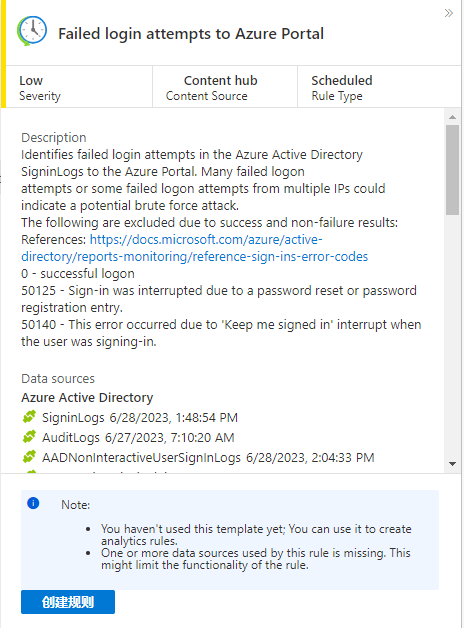Click the vertical scrollbar thumb

click(x=452, y=170)
